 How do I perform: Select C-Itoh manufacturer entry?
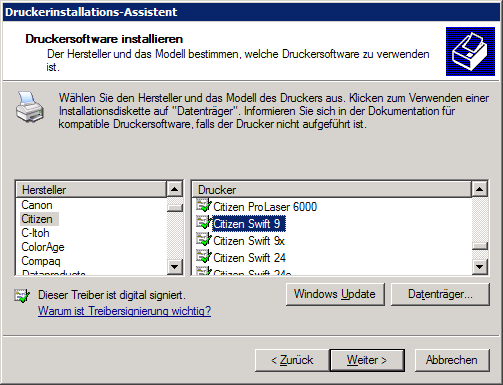(x=35, y=233)
